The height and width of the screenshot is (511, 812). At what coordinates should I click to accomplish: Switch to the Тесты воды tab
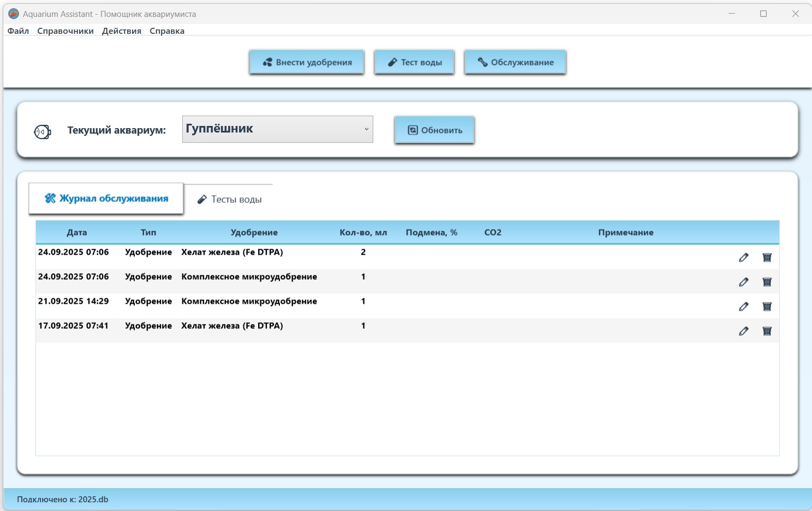tap(229, 200)
